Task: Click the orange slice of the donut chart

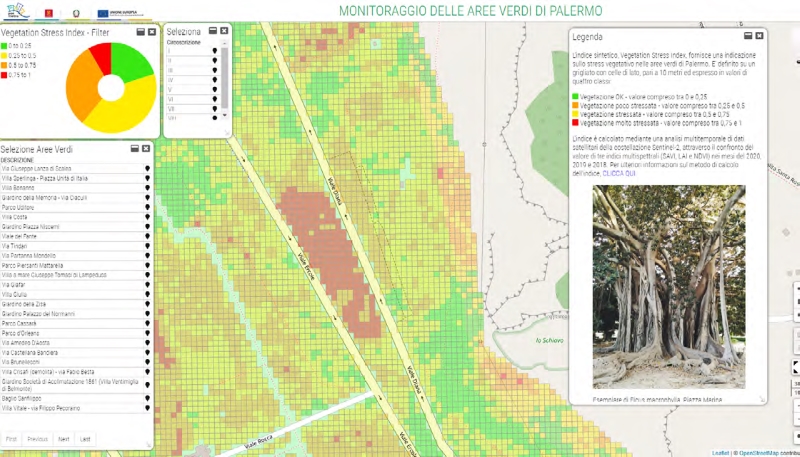Action: [82, 87]
